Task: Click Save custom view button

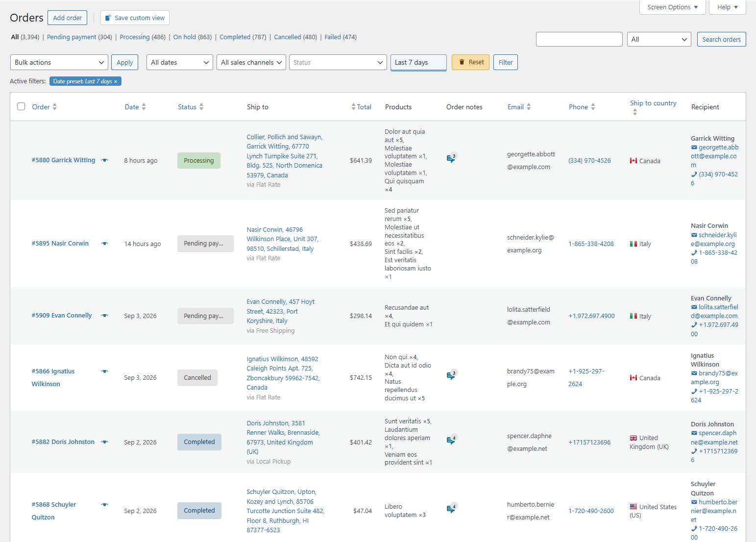Action: coord(135,18)
